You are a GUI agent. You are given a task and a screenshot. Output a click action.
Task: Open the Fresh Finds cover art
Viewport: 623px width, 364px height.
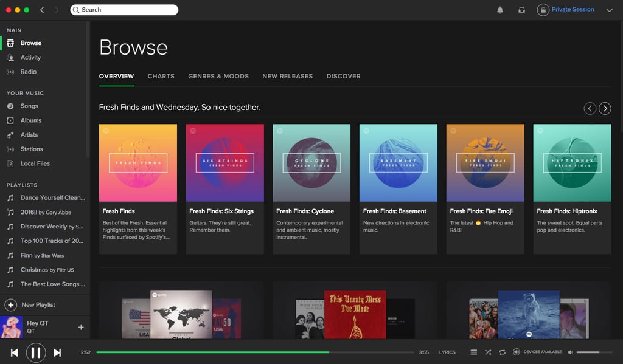point(138,163)
